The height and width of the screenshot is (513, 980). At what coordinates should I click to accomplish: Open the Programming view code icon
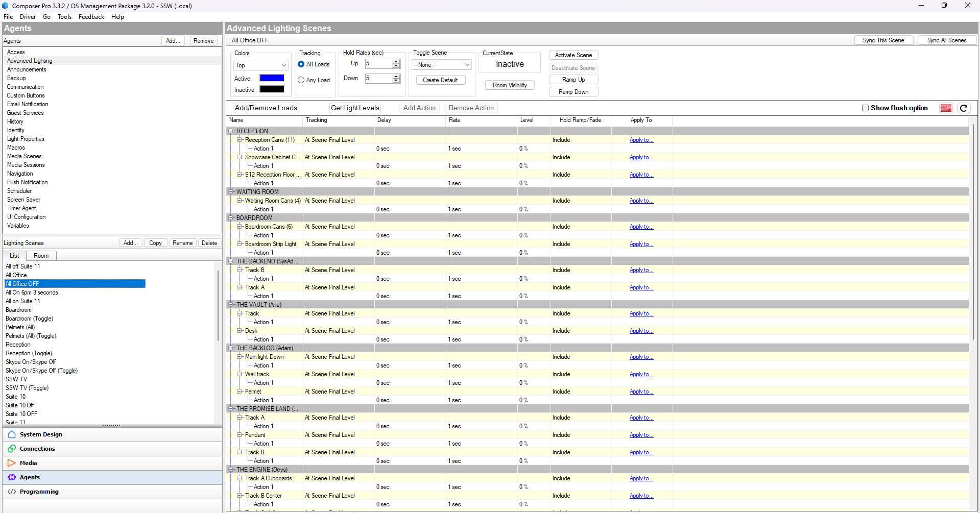[12, 492]
